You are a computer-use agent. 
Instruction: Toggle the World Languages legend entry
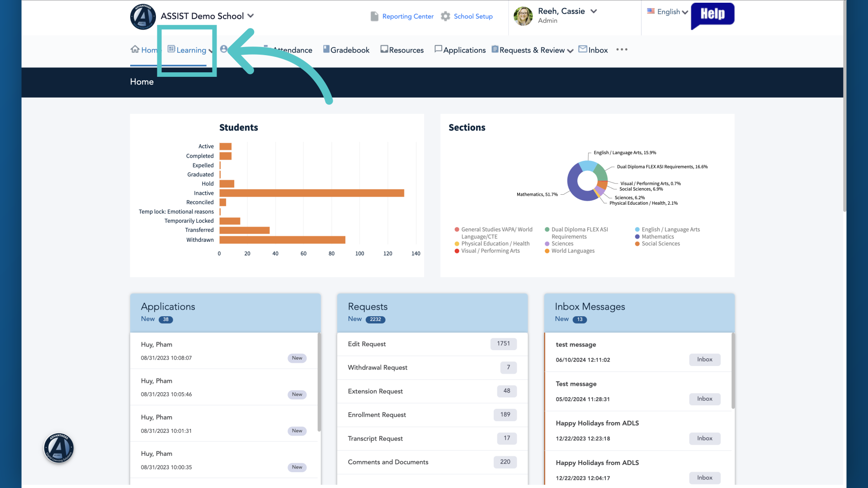570,251
